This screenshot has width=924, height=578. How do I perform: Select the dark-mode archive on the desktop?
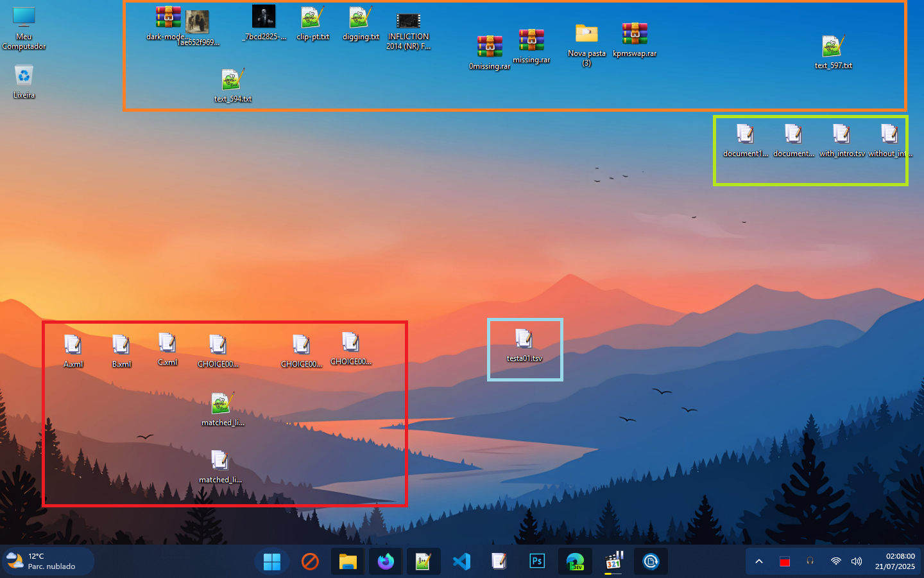point(168,23)
